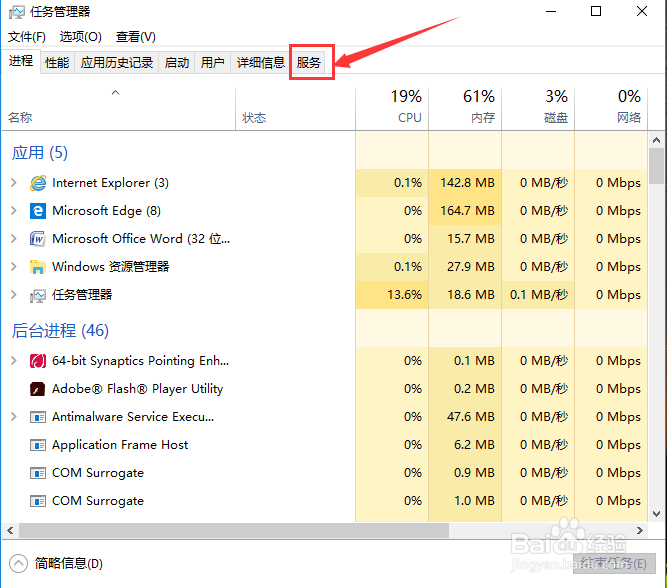Click the 任务管理器 process row icon
Image resolution: width=667 pixels, height=588 pixels.
click(x=38, y=295)
